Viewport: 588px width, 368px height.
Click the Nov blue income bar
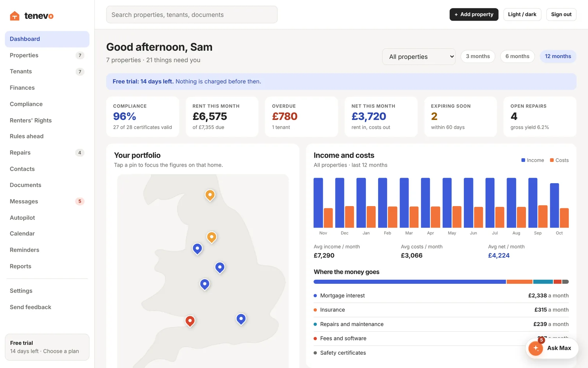pyautogui.click(x=318, y=203)
